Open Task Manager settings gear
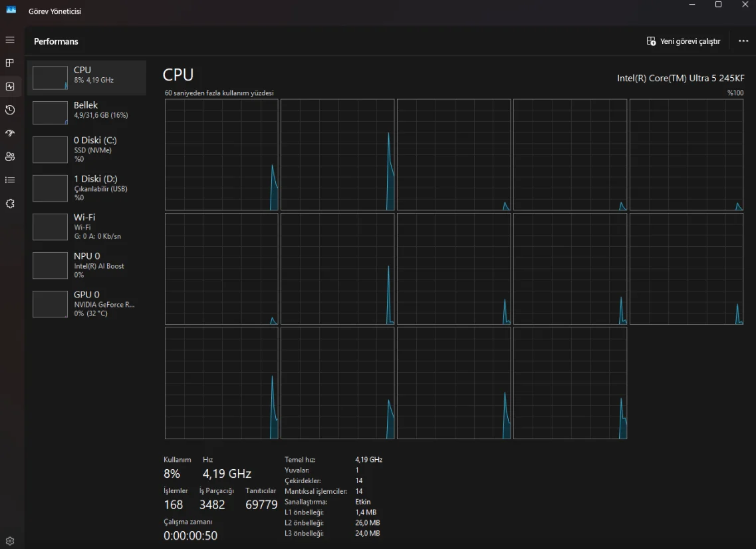This screenshot has width=756, height=549. pos(10,541)
